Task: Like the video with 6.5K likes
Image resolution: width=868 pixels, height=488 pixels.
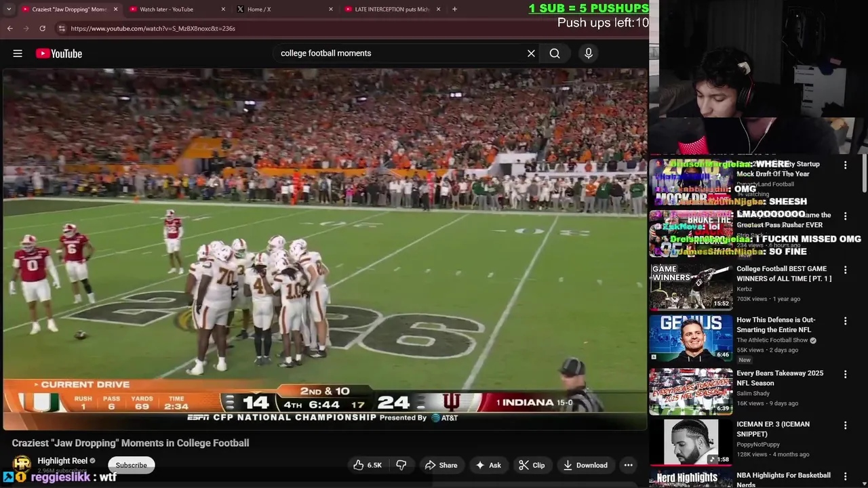Action: click(367, 465)
